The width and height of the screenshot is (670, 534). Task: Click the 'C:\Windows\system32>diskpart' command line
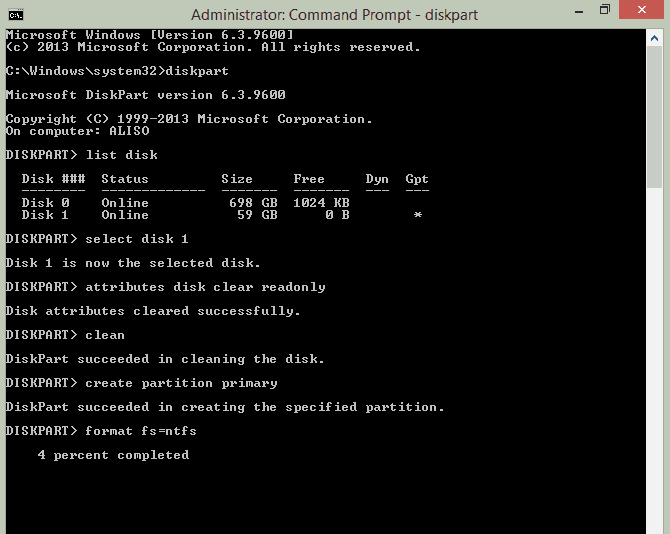pos(117,71)
